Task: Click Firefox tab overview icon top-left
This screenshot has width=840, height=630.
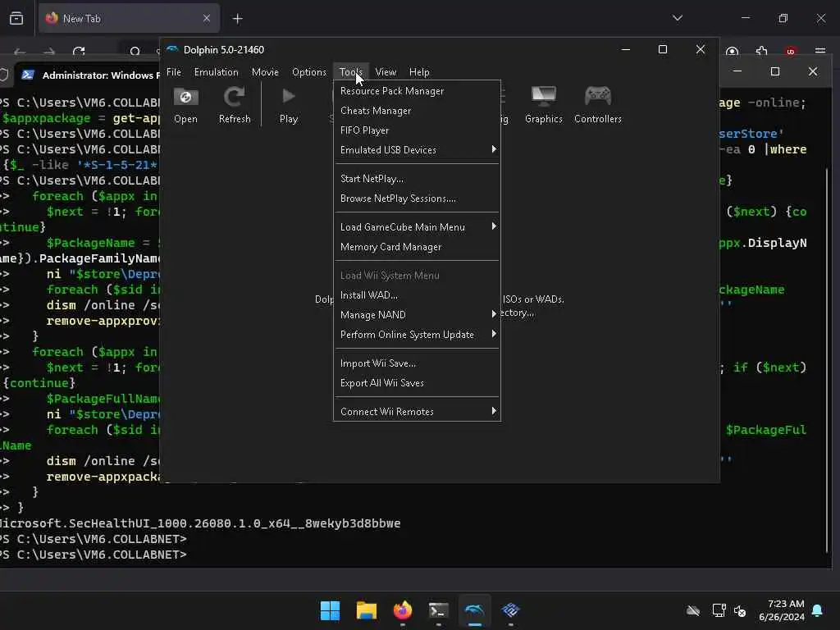Action: [x=16, y=18]
